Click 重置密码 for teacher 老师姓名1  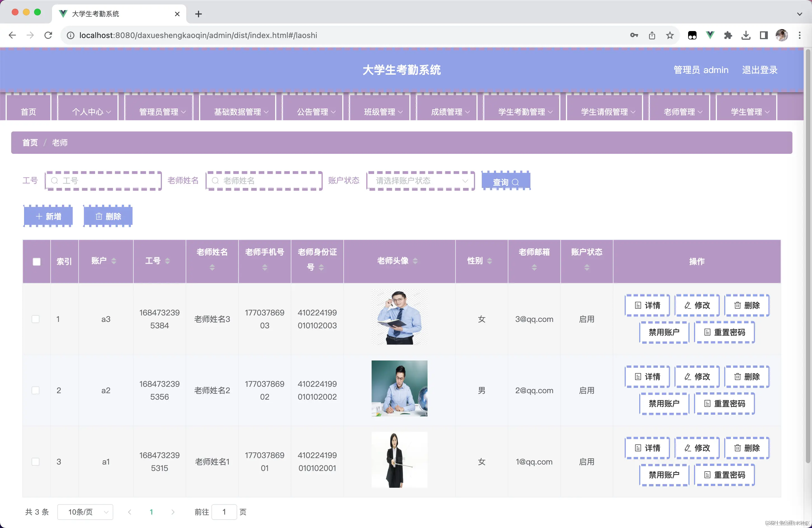[725, 475]
